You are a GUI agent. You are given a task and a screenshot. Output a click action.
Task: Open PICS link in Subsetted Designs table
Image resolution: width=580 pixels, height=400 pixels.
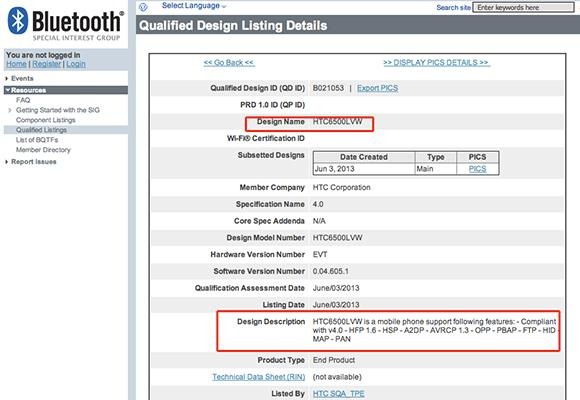pos(478,169)
